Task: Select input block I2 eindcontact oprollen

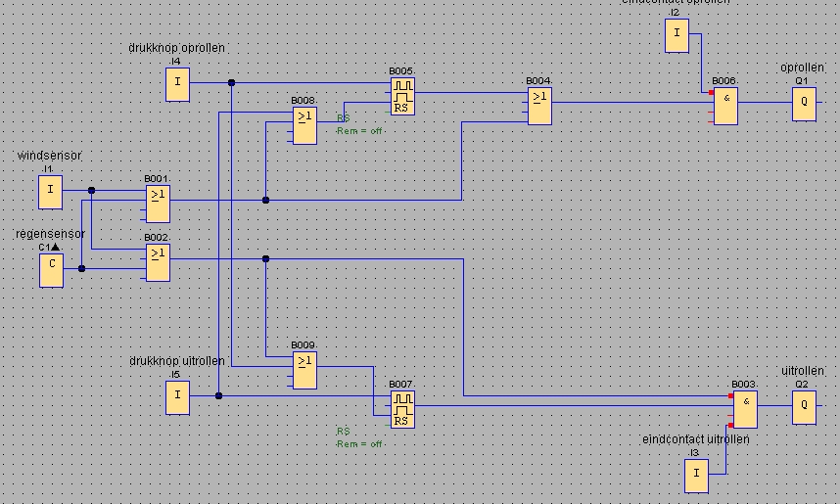Action: point(677,35)
